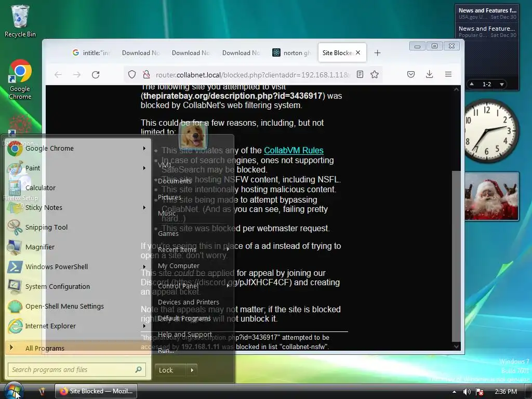Viewport: 532px width, 399px height.
Task: Open tracking protection shield icon
Action: (132, 74)
